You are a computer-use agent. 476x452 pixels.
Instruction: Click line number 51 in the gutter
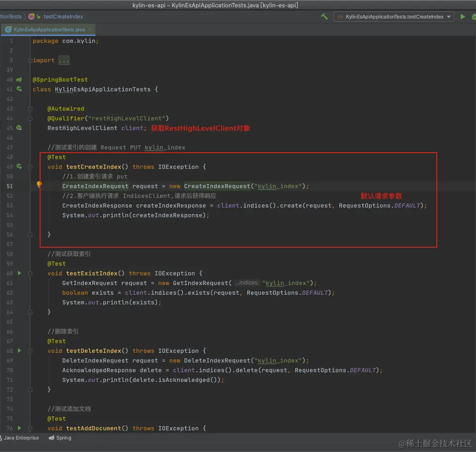point(10,186)
